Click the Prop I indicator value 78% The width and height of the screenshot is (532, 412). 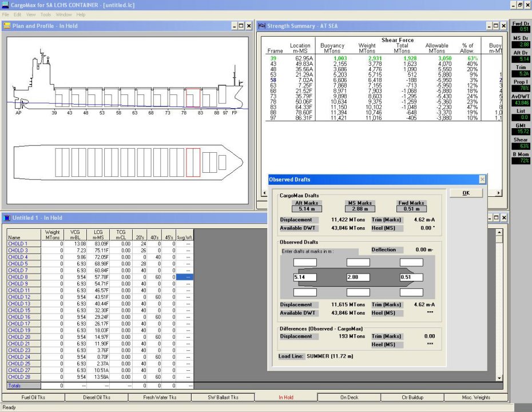click(x=521, y=88)
